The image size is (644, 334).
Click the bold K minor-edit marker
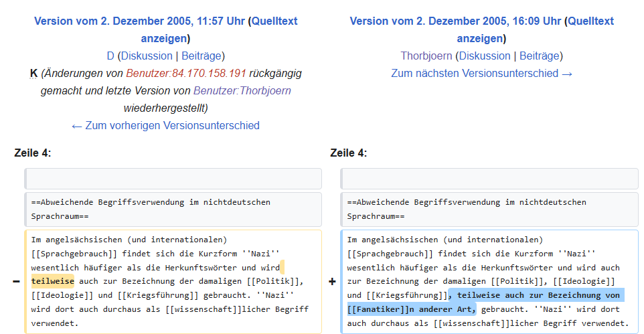tap(34, 73)
